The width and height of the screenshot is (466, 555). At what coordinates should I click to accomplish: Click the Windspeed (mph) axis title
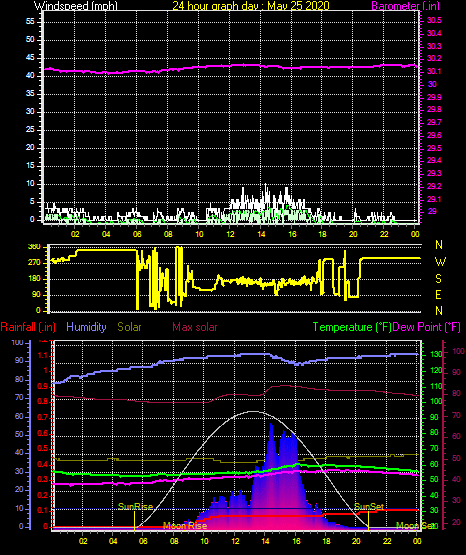pos(76,6)
